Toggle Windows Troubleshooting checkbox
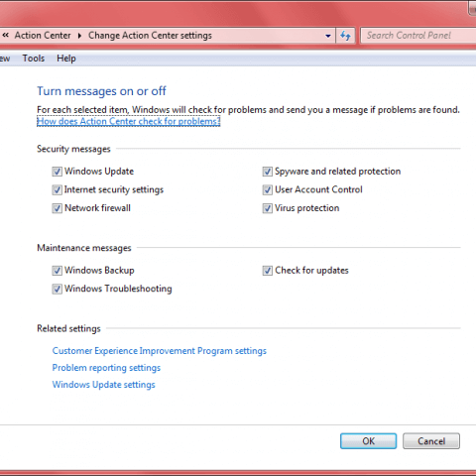 [58, 289]
